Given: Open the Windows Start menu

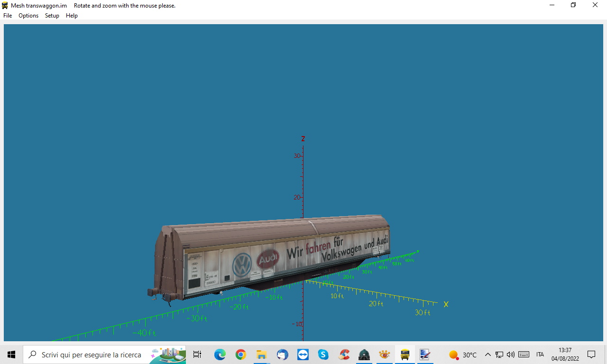Looking at the screenshot, I should pos(11,355).
